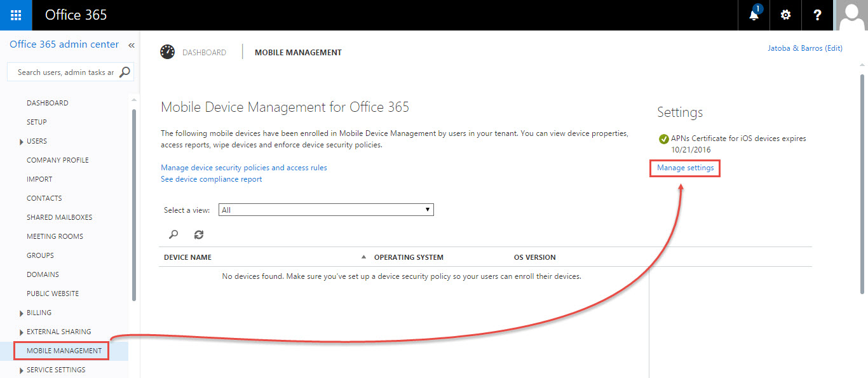Viewport: 868px width, 378px height.
Task: Sort devices by DEVICE NAME column arrow
Action: click(x=363, y=257)
